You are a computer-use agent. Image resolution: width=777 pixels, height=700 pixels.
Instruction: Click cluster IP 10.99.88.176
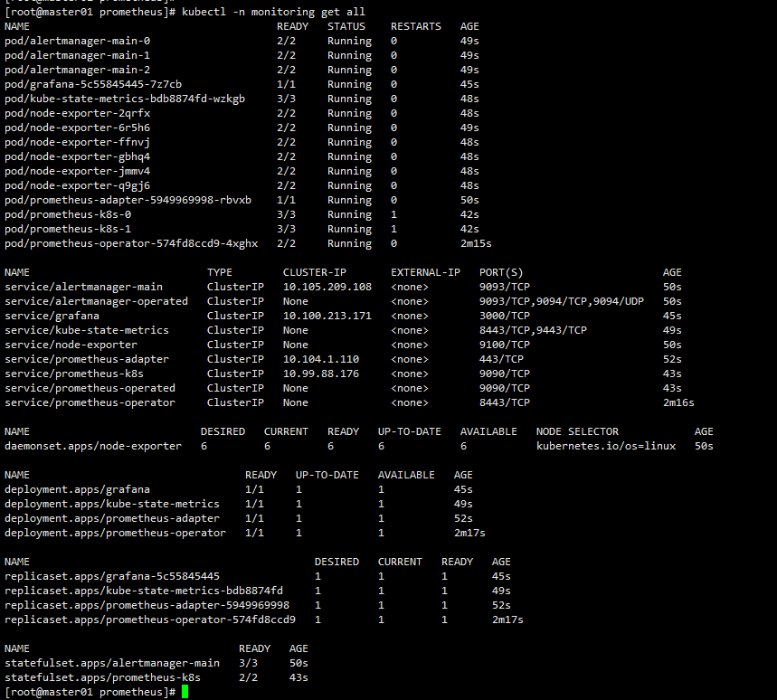(321, 374)
